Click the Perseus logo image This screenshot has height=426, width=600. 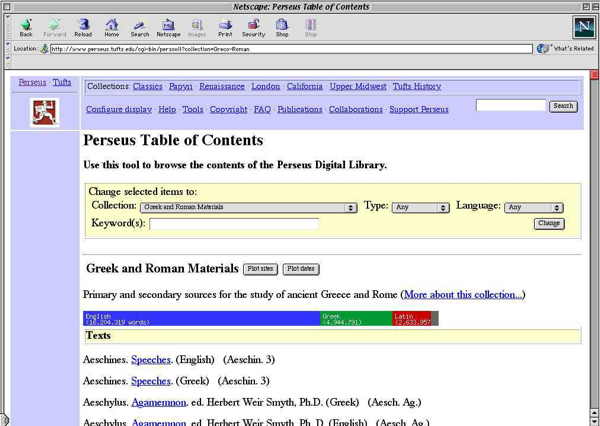coord(44,113)
